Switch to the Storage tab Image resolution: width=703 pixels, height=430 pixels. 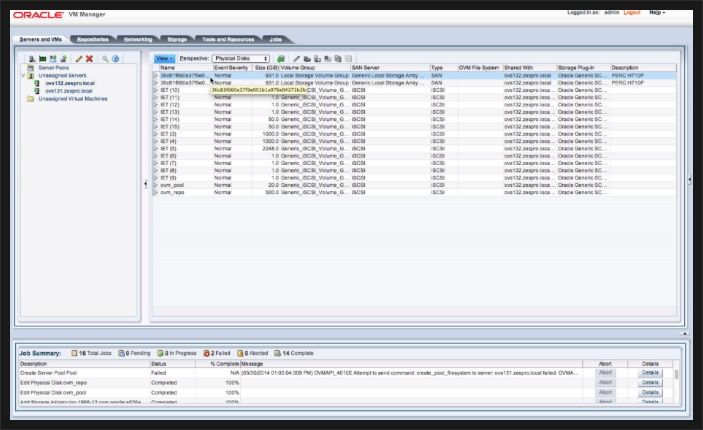click(x=177, y=39)
